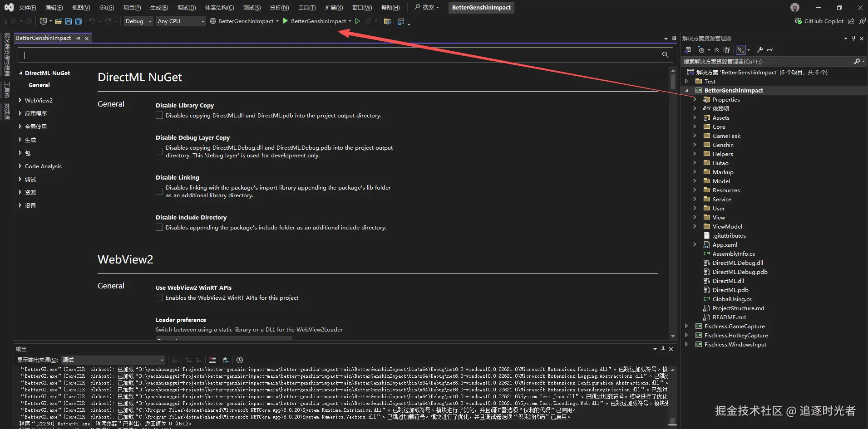
Task: Save the current file with the single-disk icon
Action: click(69, 21)
